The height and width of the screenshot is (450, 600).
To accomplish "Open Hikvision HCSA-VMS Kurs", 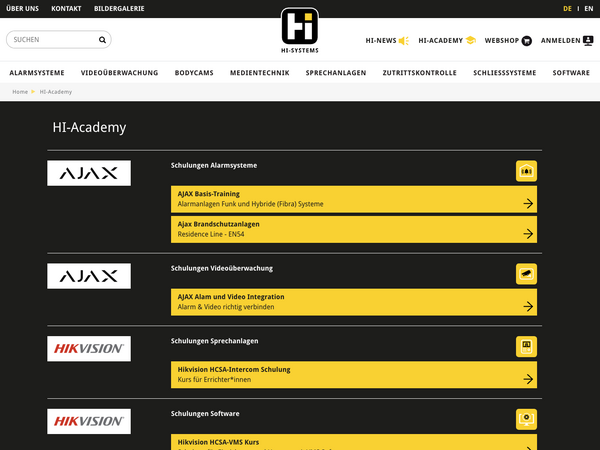I will [x=354, y=442].
